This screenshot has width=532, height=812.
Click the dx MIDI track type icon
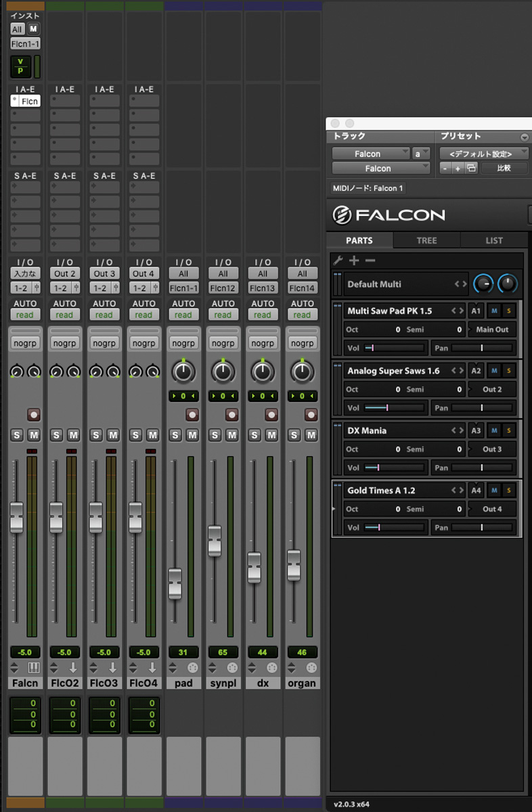coord(272,668)
